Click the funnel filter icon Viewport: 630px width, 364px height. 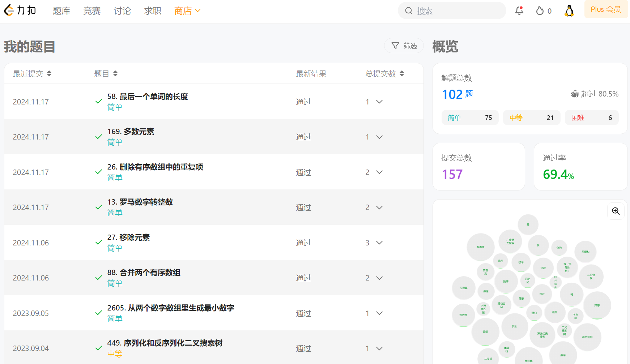tap(395, 46)
